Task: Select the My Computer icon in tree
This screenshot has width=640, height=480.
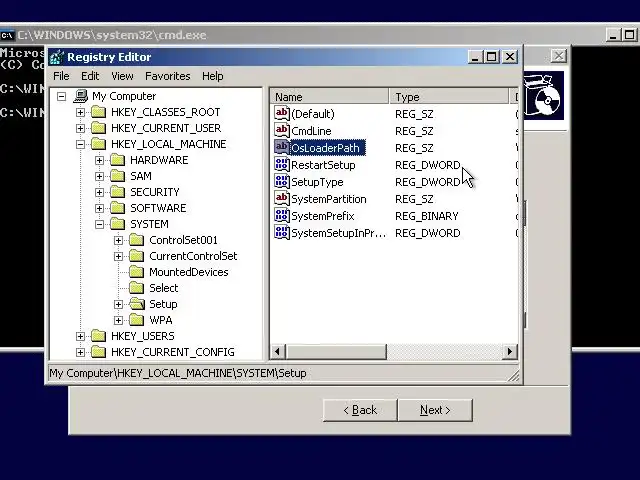Action: point(81,96)
